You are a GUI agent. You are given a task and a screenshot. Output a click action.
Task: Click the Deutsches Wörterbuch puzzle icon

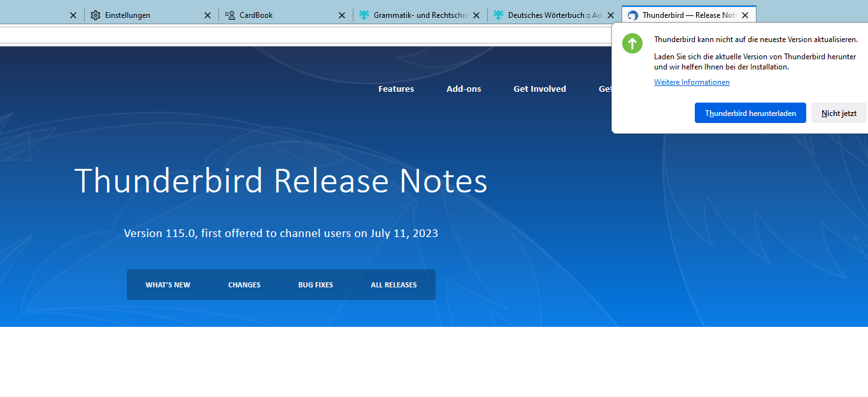pyautogui.click(x=499, y=15)
